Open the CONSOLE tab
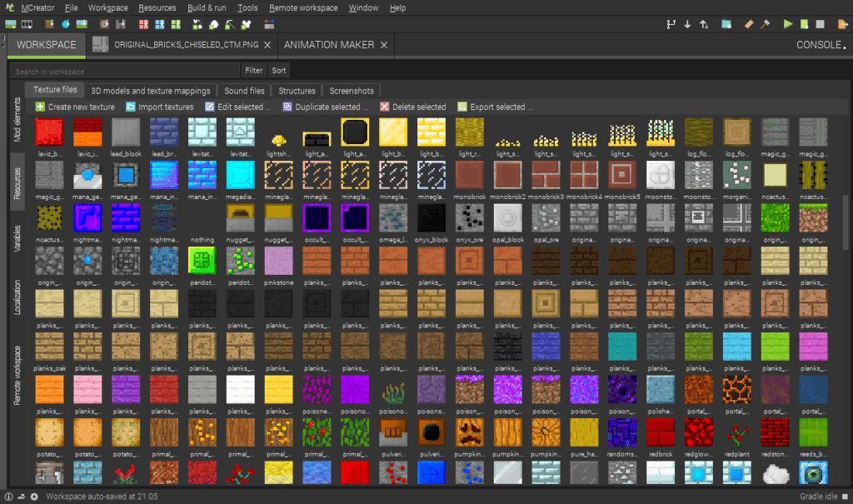The width and height of the screenshot is (853, 504). point(821,45)
